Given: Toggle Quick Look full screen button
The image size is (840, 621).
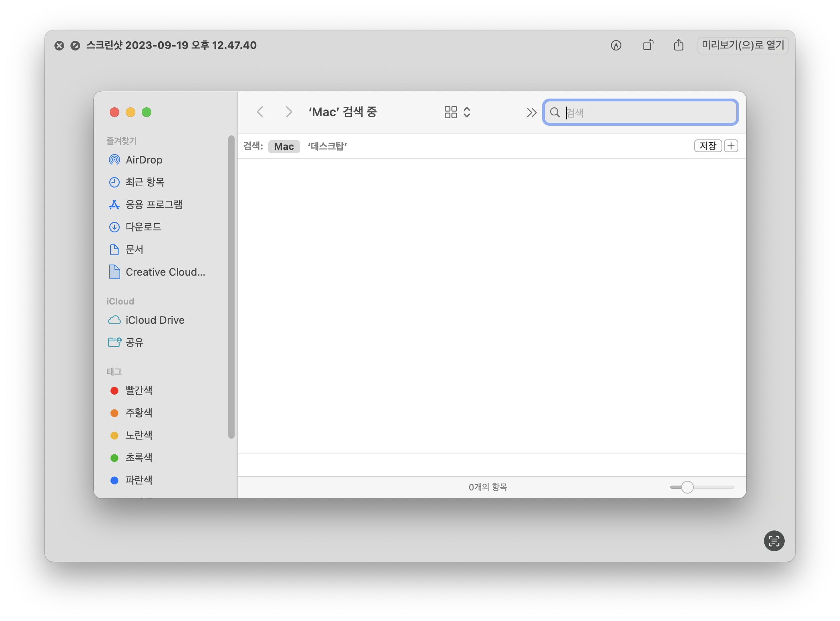Looking at the screenshot, I should coord(75,46).
